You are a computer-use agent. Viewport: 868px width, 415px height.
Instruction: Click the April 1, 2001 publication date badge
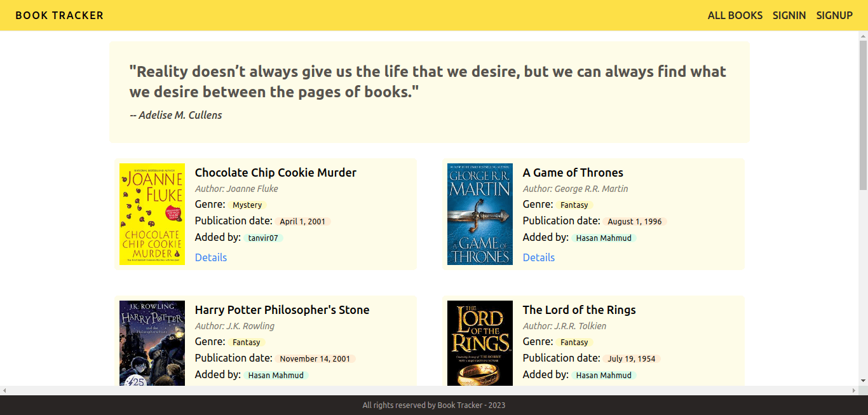pos(303,221)
